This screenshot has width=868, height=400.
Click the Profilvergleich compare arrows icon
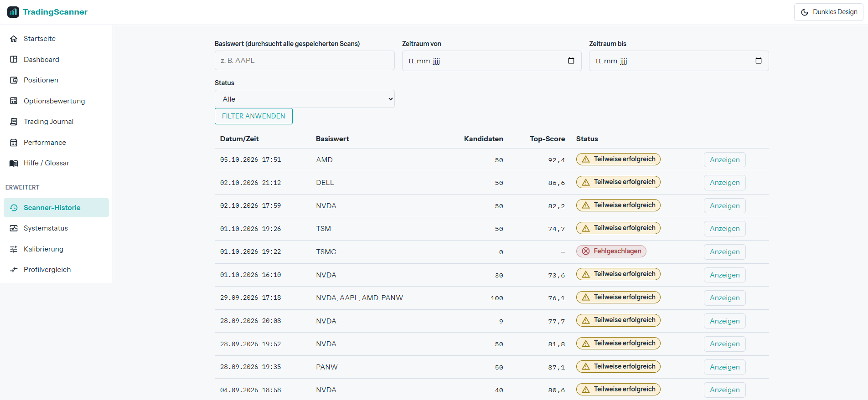point(14,270)
